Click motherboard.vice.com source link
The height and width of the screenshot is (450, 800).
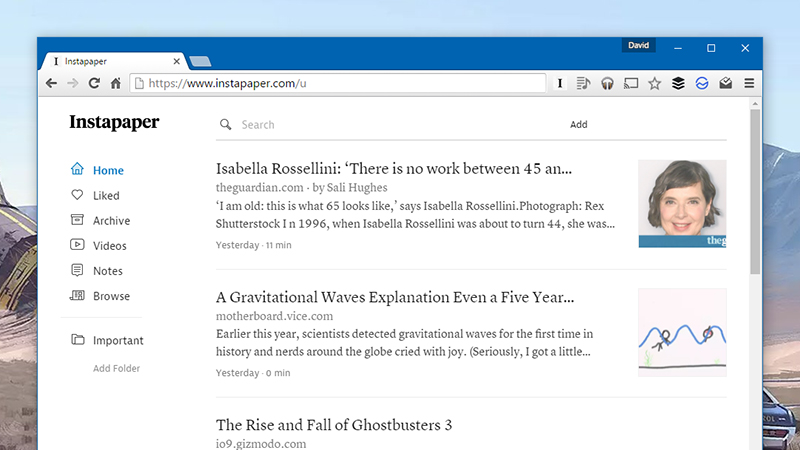coord(274,316)
